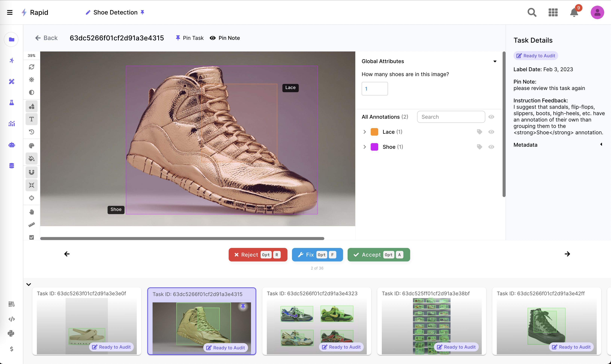Expand the Metadata section
611x364 pixels.
(x=601, y=144)
